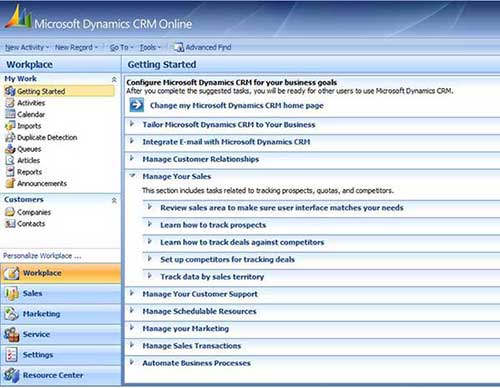Image resolution: width=500 pixels, height=388 pixels.
Task: Click the Contacts icon under Customers
Action: click(x=10, y=224)
